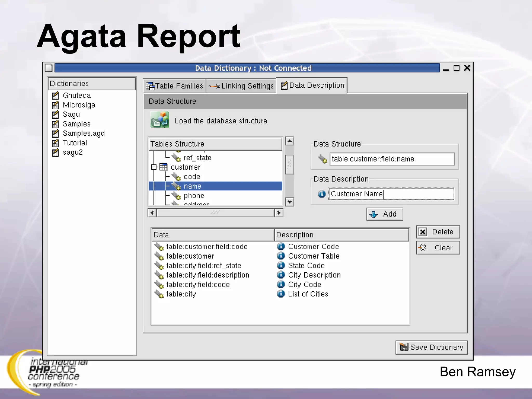Click the Sagu dictionary icon
532x399 pixels.
[55, 115]
